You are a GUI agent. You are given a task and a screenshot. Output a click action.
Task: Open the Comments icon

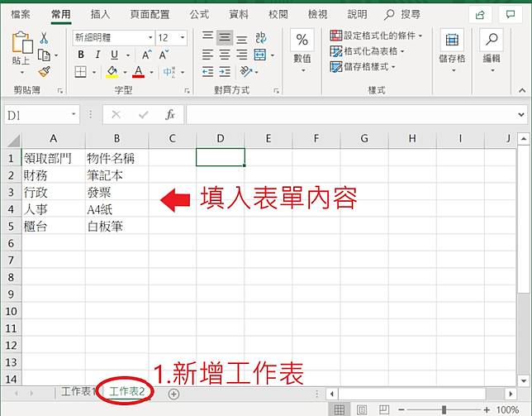[x=511, y=15]
